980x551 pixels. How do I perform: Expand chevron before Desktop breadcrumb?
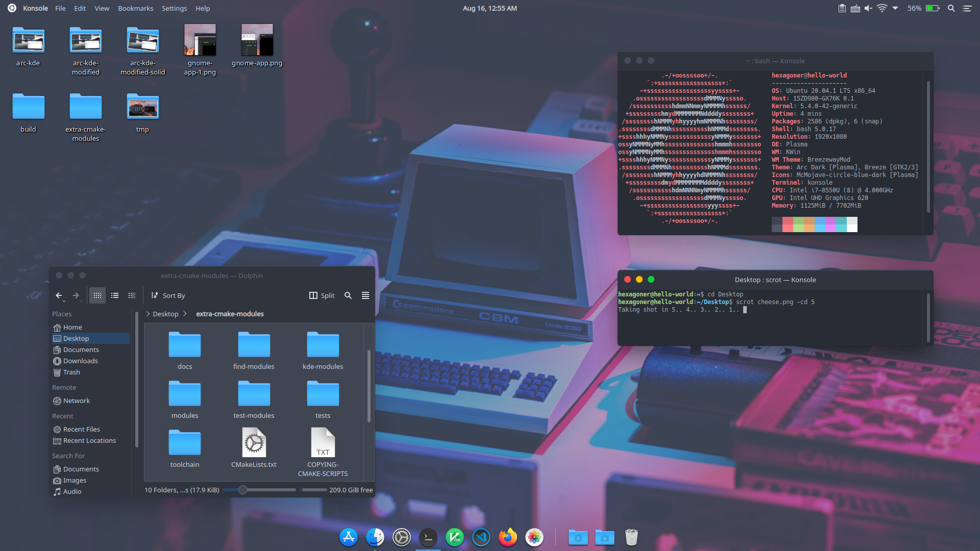coord(148,314)
